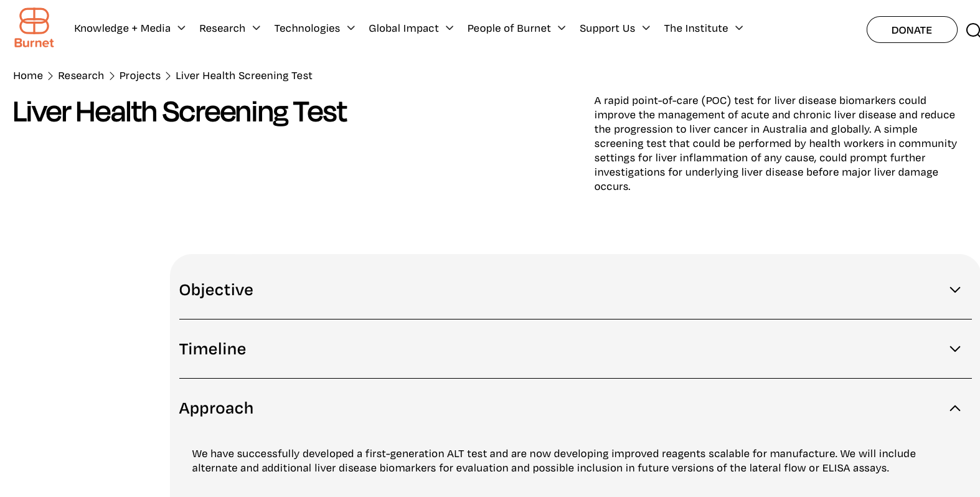Go to Home breadcrumb link
Viewport: 980px width, 497px height.
click(28, 75)
